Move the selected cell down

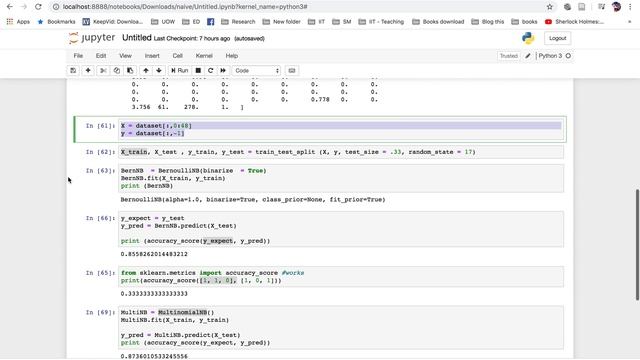(159, 71)
